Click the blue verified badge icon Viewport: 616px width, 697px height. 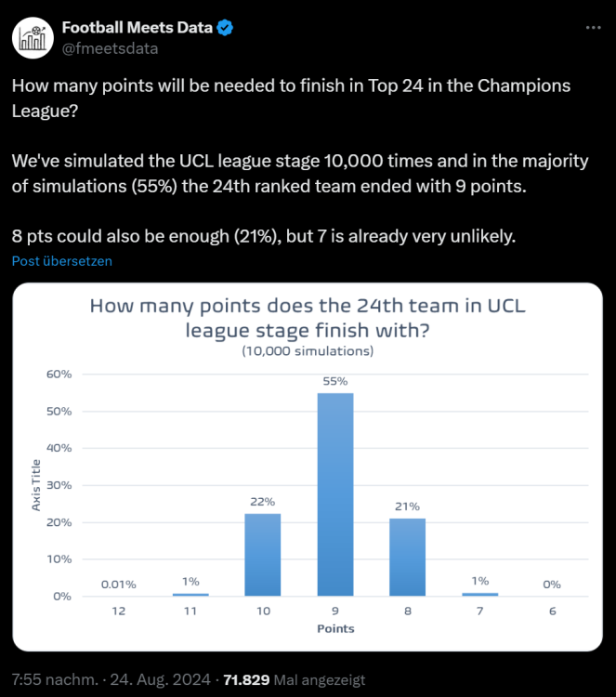(225, 29)
